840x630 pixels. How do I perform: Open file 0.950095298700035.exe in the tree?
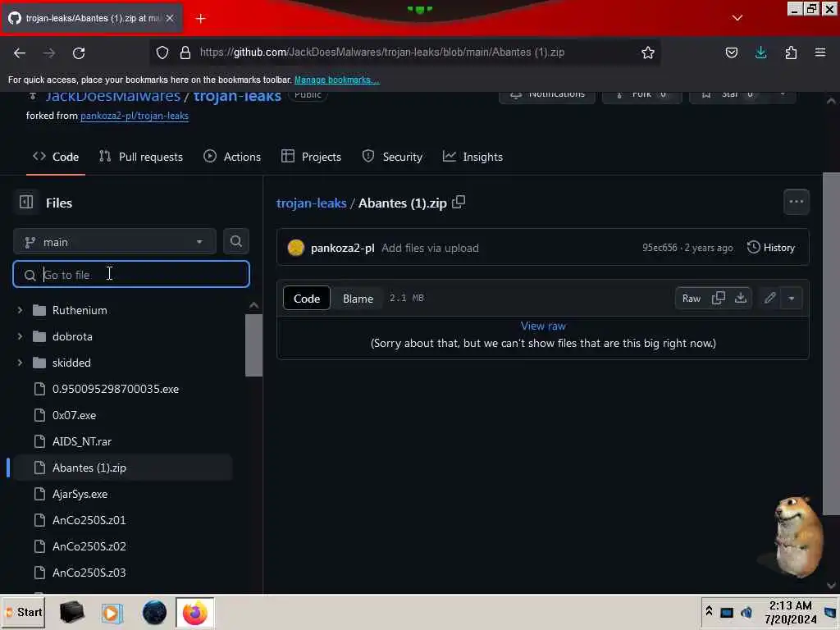(x=115, y=389)
